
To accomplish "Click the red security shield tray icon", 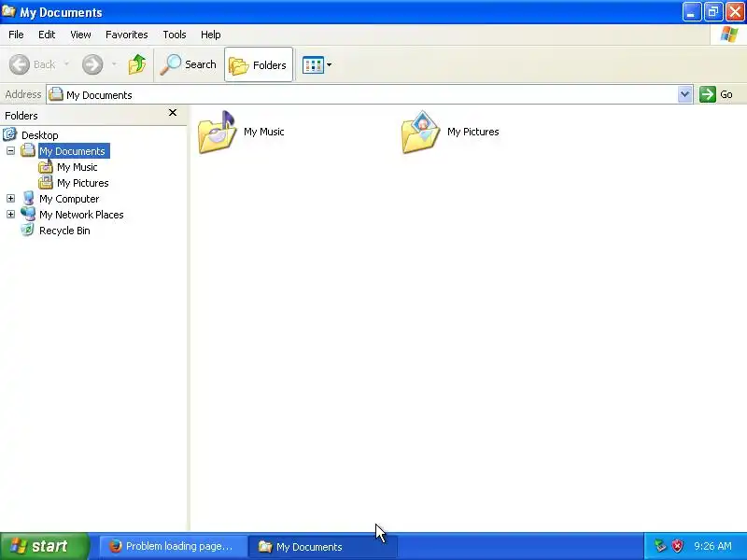I will click(x=677, y=546).
